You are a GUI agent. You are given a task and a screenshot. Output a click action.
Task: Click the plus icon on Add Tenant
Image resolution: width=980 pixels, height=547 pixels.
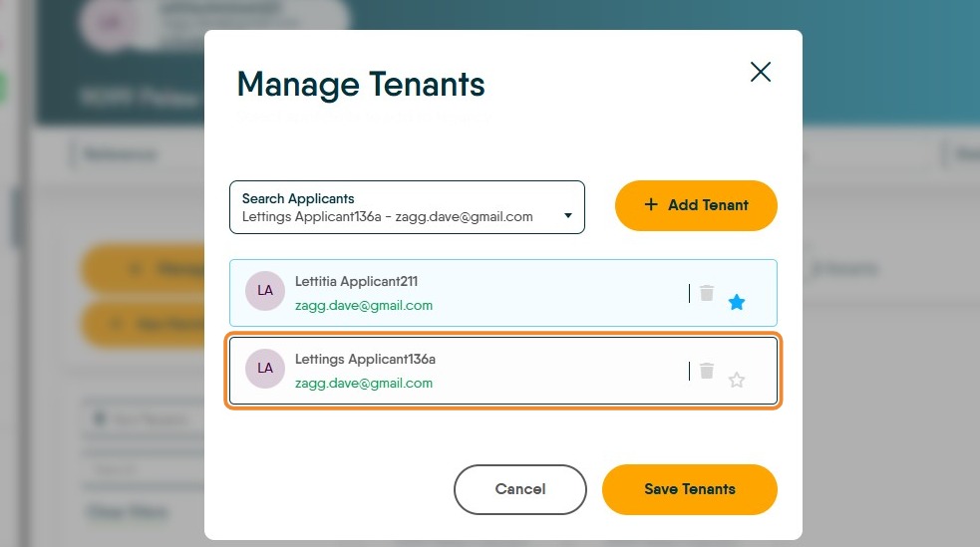[x=651, y=205]
